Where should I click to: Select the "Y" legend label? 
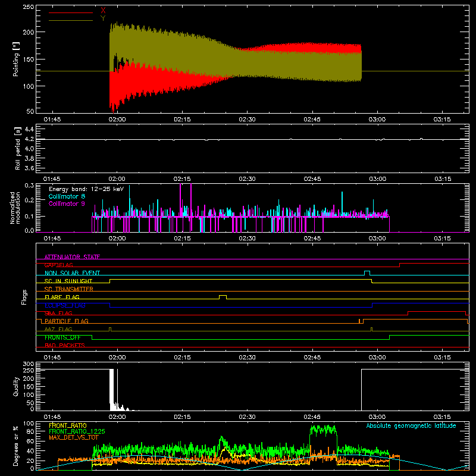coord(103,18)
